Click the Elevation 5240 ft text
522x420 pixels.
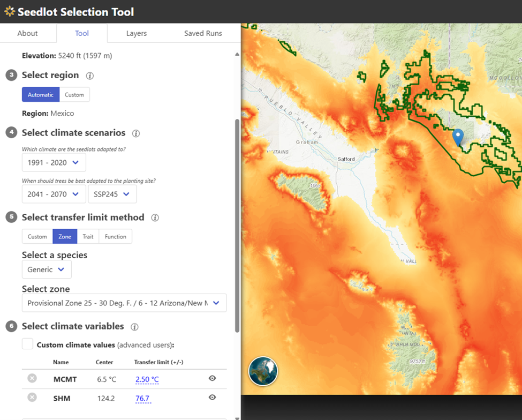pyautogui.click(x=67, y=56)
